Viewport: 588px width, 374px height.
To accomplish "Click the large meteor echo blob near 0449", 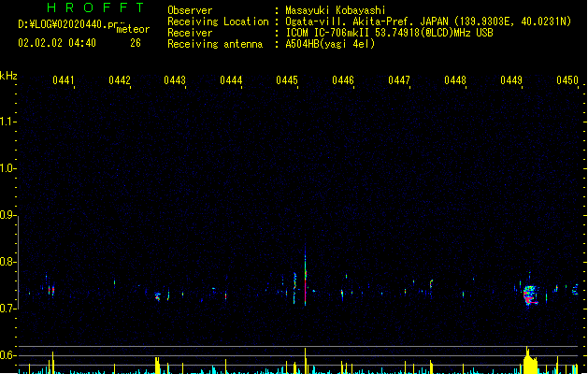I will (530, 295).
